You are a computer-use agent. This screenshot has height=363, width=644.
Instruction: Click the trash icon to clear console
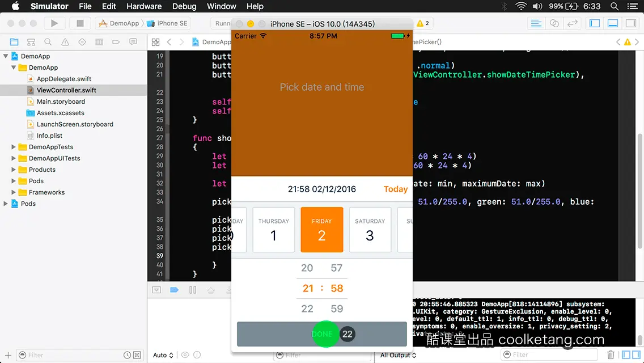(x=611, y=355)
